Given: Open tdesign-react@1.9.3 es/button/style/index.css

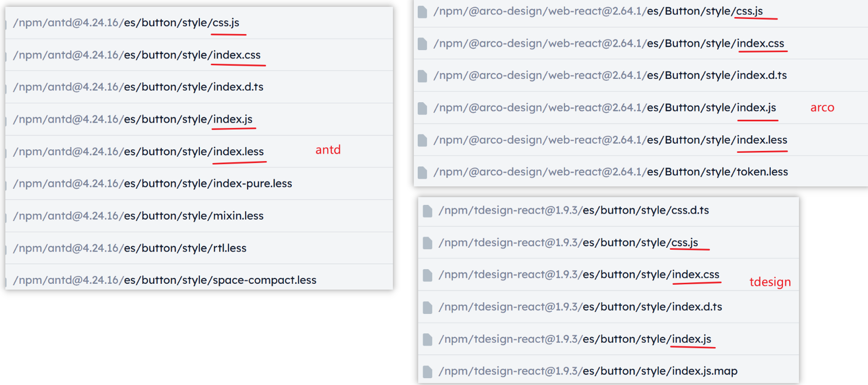Looking at the screenshot, I should 579,275.
